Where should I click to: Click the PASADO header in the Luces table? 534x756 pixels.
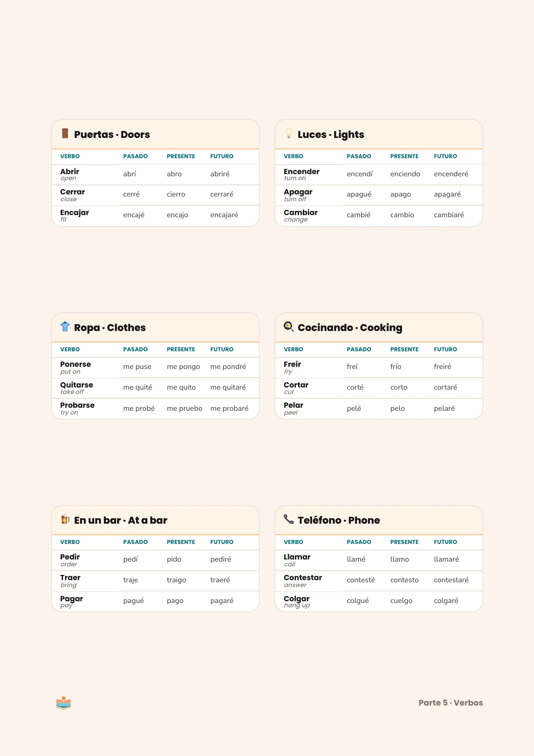coord(359,156)
